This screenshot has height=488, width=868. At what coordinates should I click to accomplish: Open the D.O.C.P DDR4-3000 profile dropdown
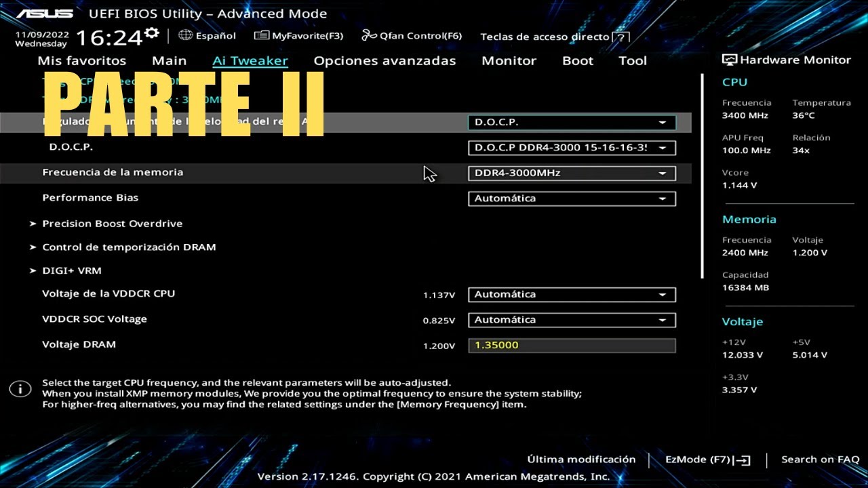pos(572,148)
